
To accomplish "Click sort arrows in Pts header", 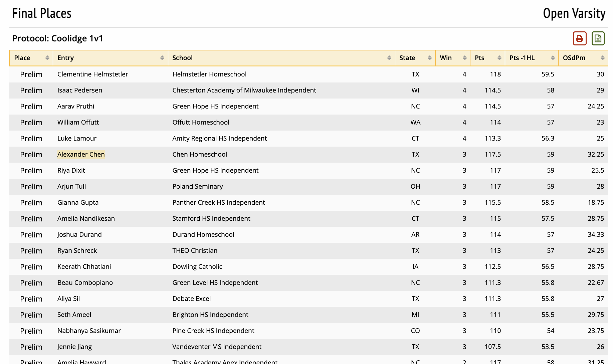I will click(499, 58).
